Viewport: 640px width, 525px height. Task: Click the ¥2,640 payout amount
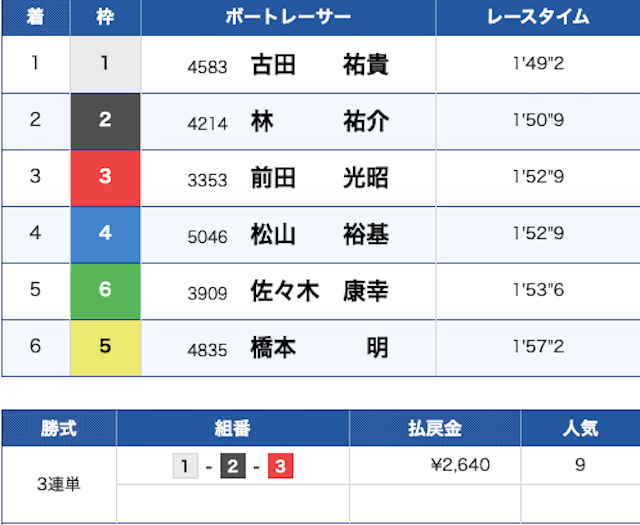click(x=459, y=466)
